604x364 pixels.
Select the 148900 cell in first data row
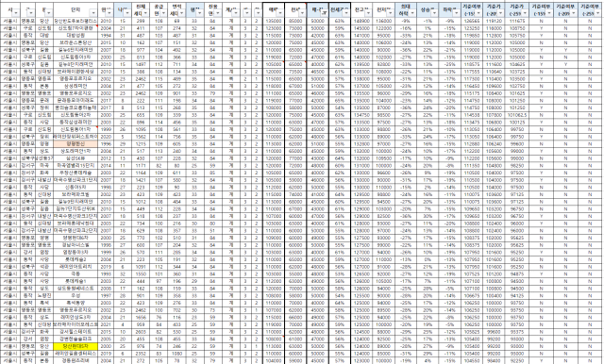(x=361, y=21)
